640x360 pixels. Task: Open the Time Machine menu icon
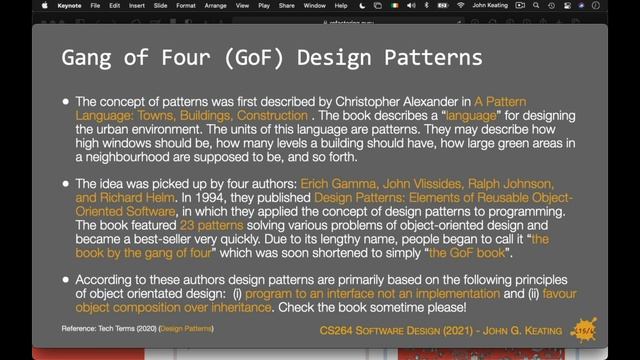[x=551, y=6]
